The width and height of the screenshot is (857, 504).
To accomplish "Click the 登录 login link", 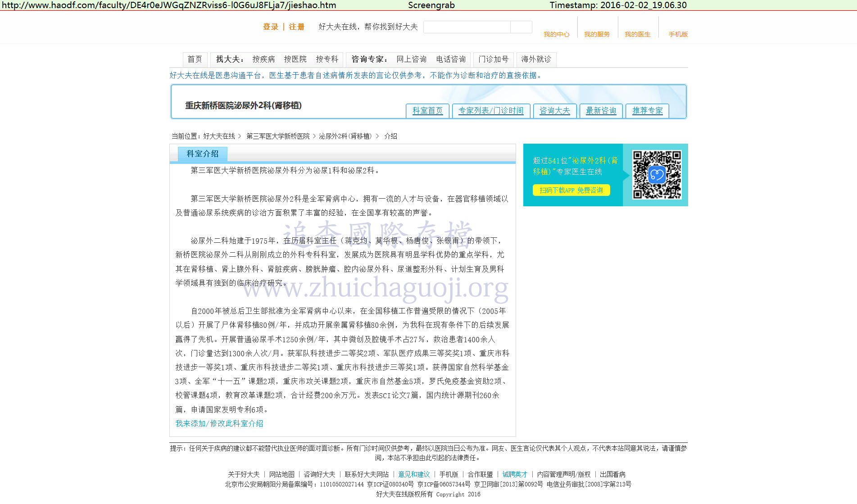I will (x=271, y=27).
